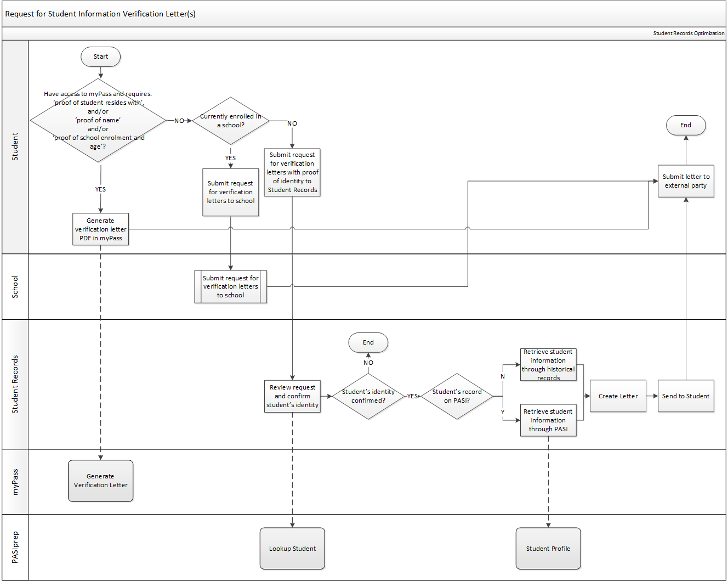728x581 pixels.
Task: Select the 'Student Profile' box
Action: click(x=548, y=549)
